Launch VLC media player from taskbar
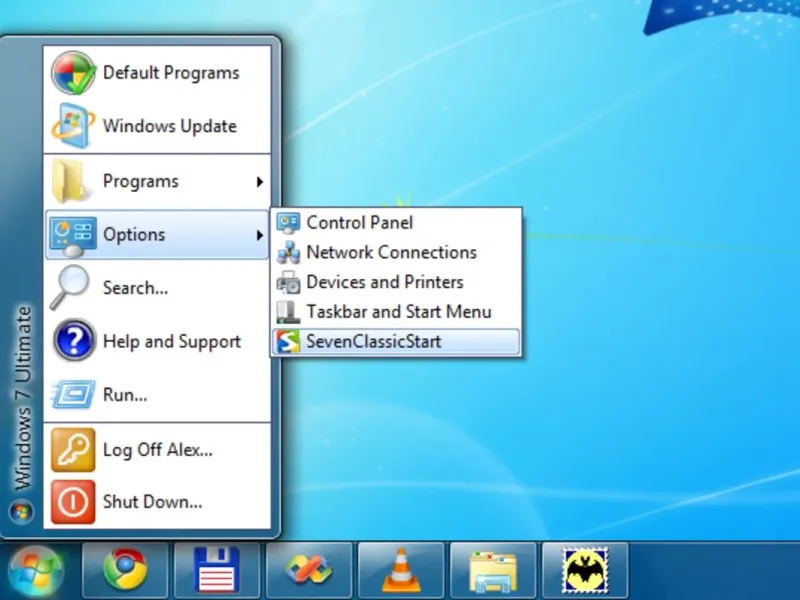The height and width of the screenshot is (600, 800). coord(401,570)
